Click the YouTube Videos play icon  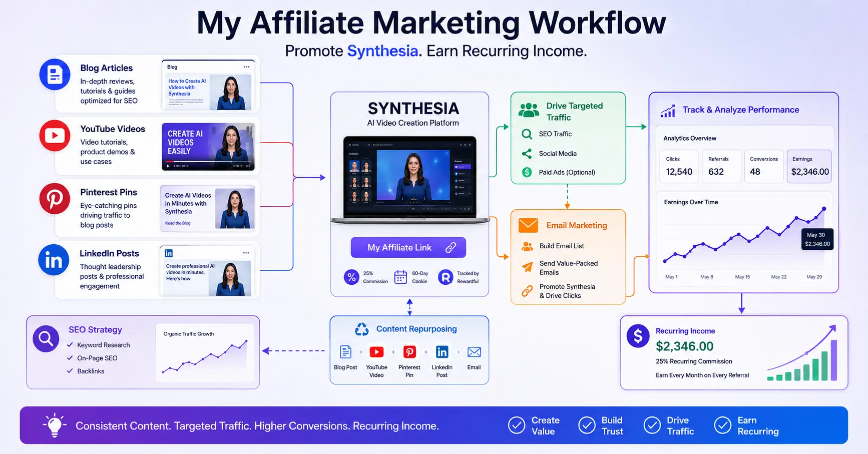[55, 135]
